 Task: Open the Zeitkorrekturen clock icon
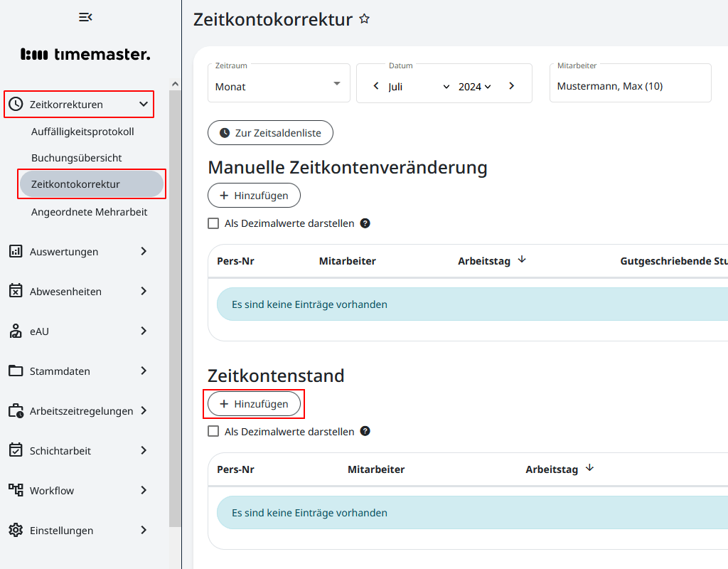(x=17, y=104)
